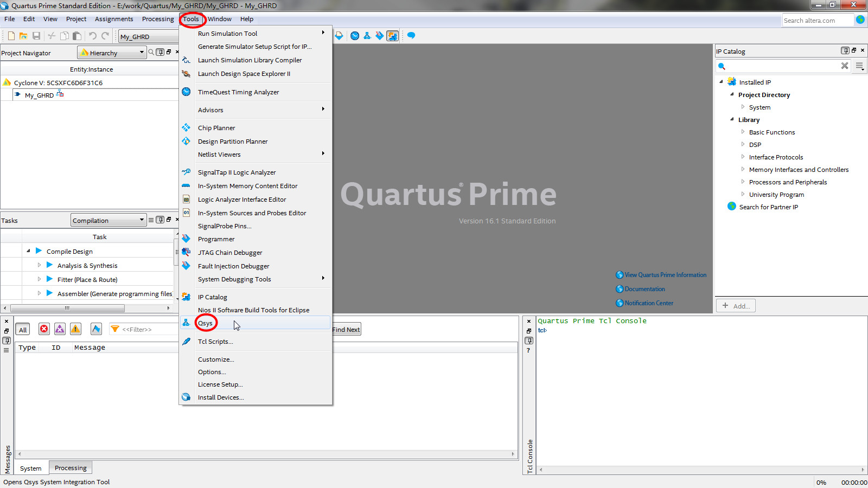Open Run Simulation Tool submenu
The image size is (868, 488).
click(x=256, y=33)
